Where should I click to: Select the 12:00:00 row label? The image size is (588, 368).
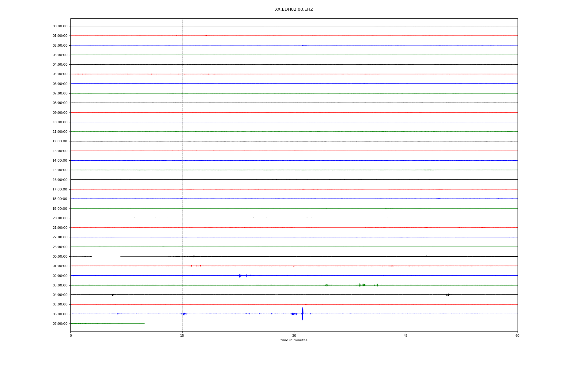click(x=60, y=141)
